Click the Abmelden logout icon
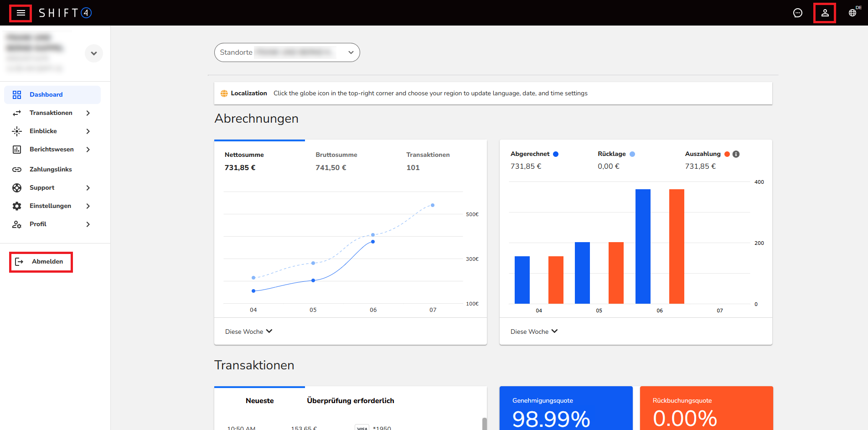The width and height of the screenshot is (868, 430). tap(19, 262)
